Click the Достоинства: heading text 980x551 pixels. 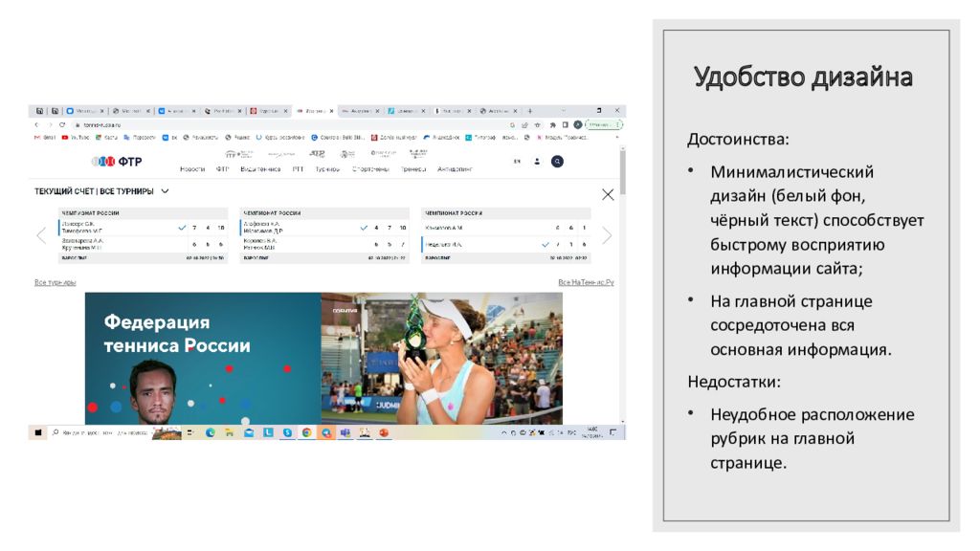click(738, 139)
